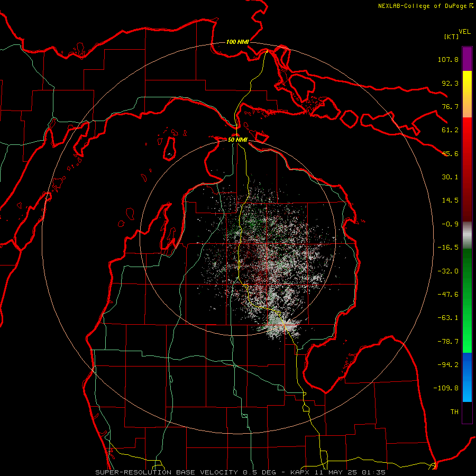Viewport: 476px width, 476px height.
Task: Click the gray near-zero segment of the color bar
Action: pos(467,235)
